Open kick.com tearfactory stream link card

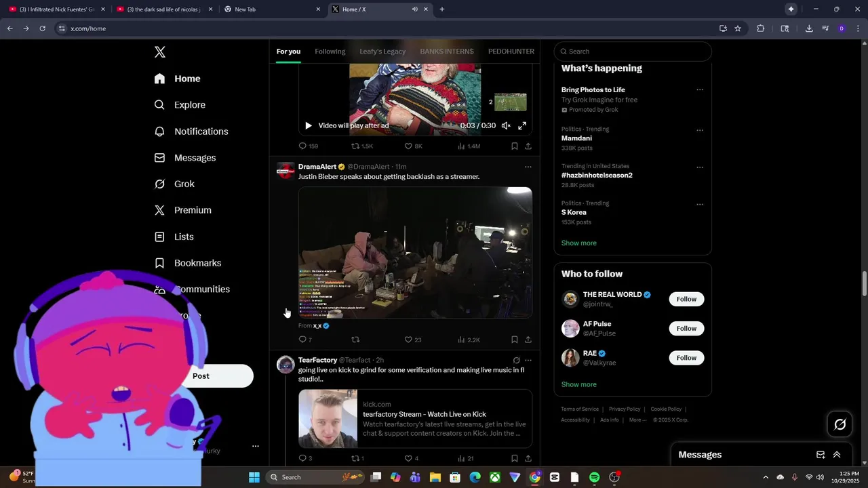click(x=415, y=419)
